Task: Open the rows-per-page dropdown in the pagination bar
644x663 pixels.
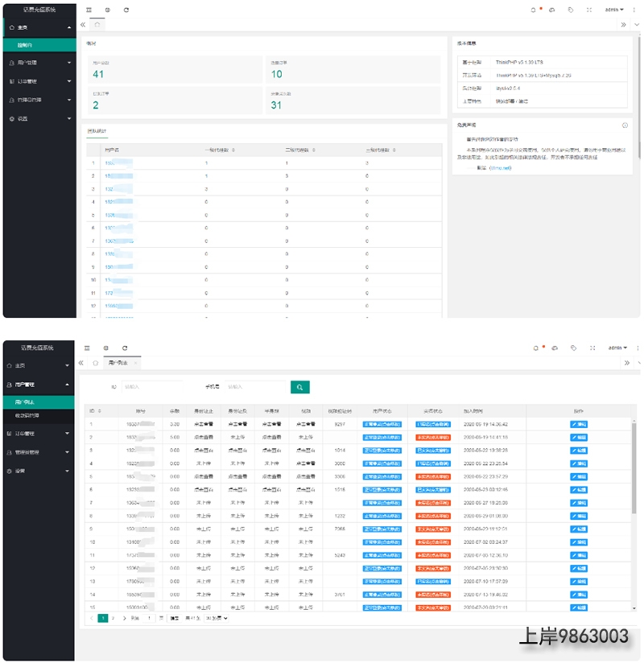Action: [217, 617]
